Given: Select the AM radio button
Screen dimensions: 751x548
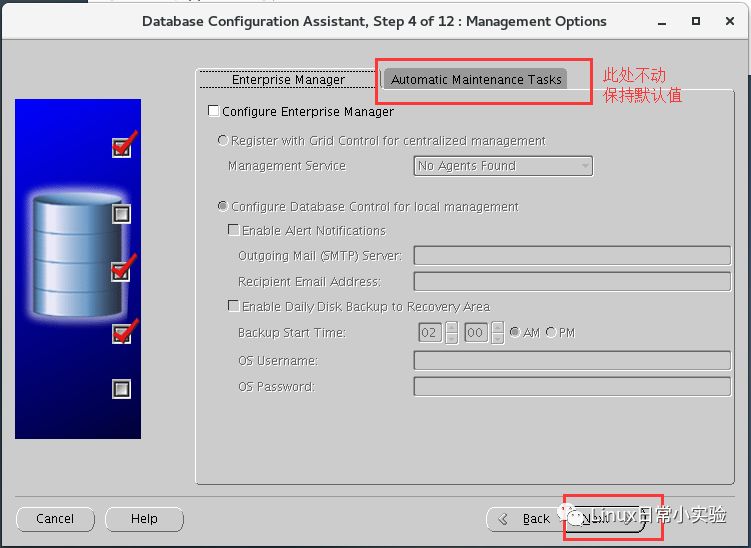Looking at the screenshot, I should [515, 332].
